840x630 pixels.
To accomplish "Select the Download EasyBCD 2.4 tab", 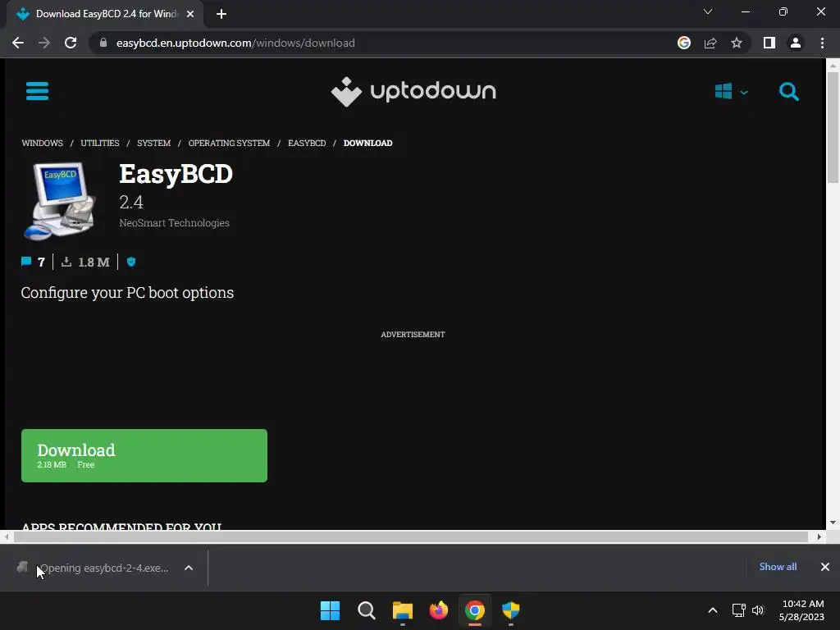I will coord(106,14).
